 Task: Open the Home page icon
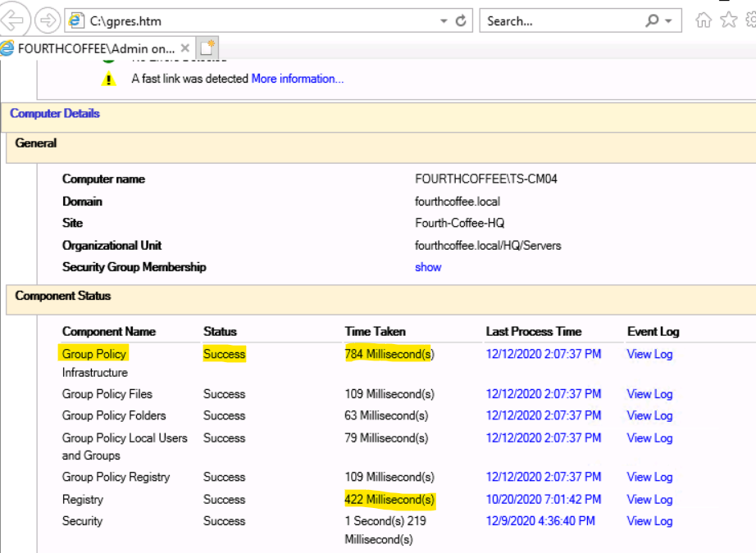point(704,20)
